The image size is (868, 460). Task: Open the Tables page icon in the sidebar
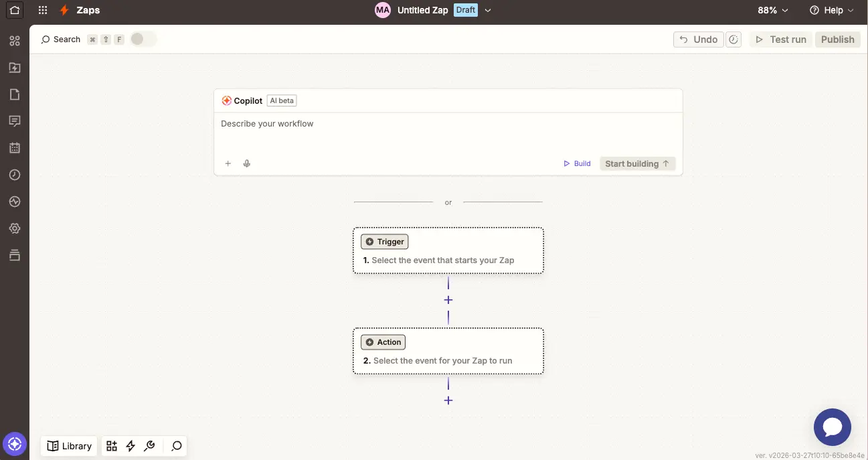15,94
